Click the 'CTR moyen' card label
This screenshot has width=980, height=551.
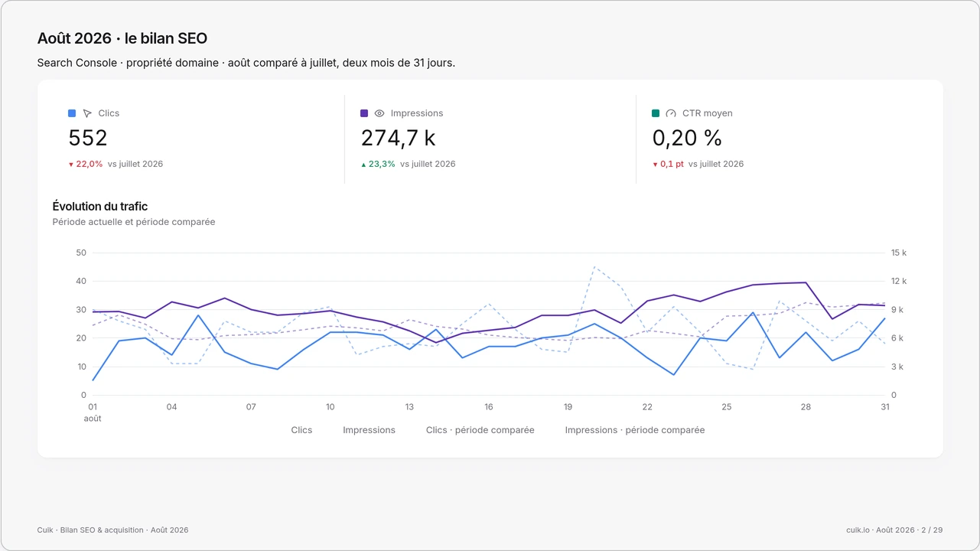point(708,113)
